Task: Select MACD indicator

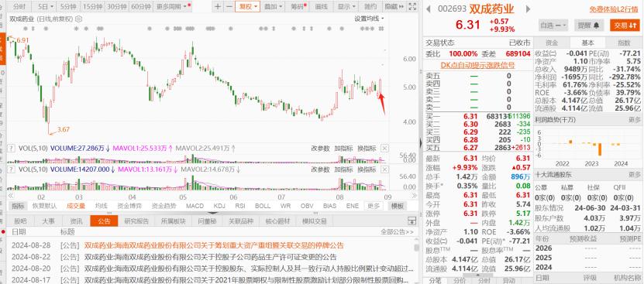Action: click(x=195, y=206)
